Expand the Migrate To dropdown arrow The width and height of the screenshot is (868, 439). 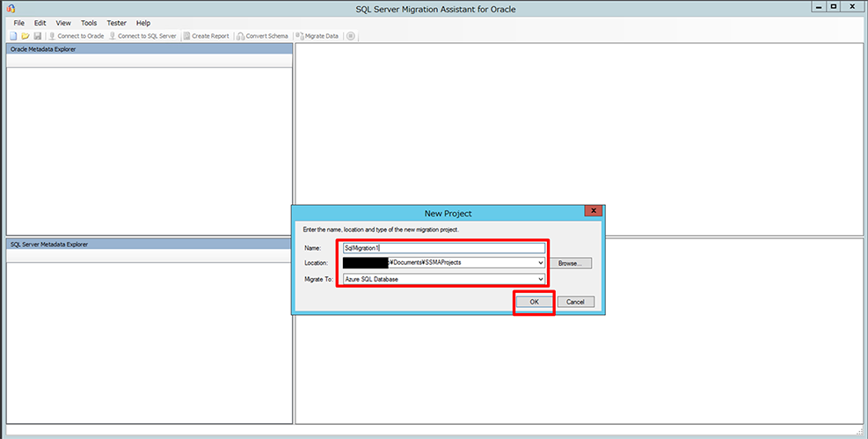(x=540, y=279)
